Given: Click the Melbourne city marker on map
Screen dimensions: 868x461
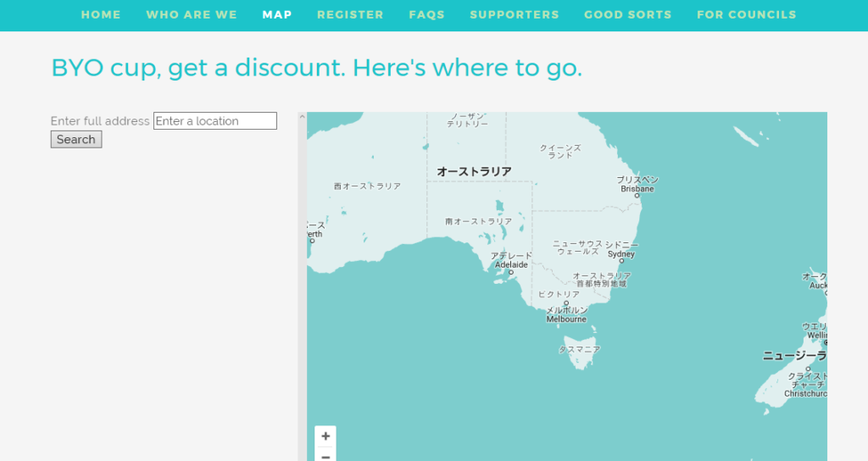Looking at the screenshot, I should [x=566, y=303].
